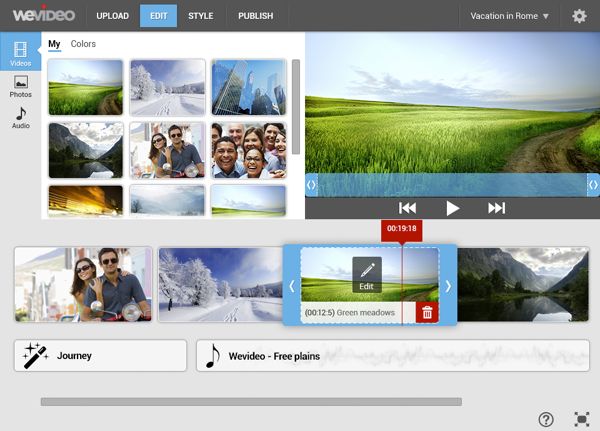The width and height of the screenshot is (600, 431).
Task: Click the (00:12:5) Green meadows clip label
Action: 349,313
